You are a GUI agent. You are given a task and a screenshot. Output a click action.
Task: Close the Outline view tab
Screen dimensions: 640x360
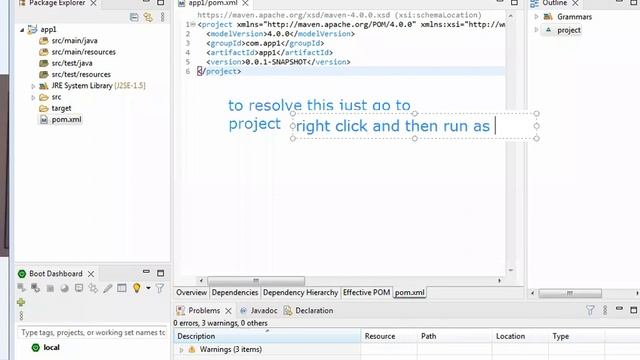(x=575, y=3)
